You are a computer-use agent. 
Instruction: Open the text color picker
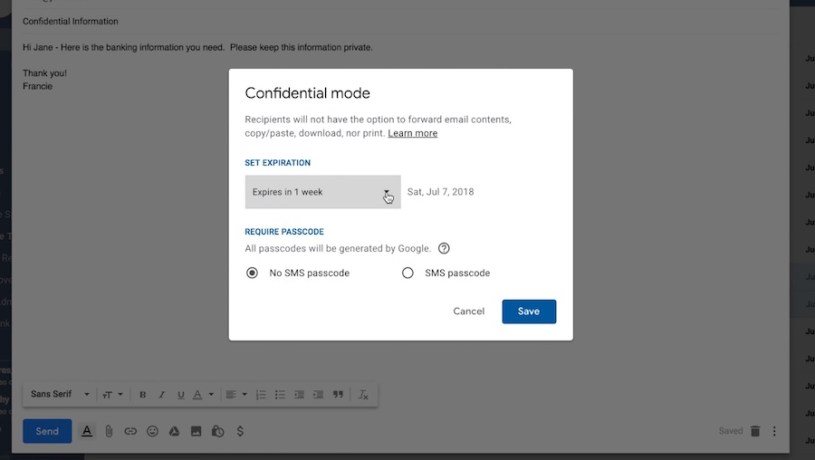203,395
